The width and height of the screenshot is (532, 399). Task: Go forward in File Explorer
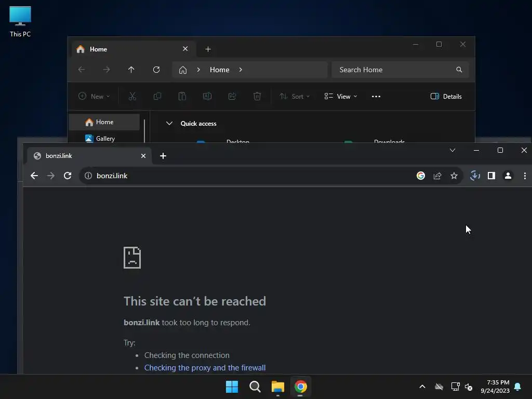pyautogui.click(x=106, y=70)
